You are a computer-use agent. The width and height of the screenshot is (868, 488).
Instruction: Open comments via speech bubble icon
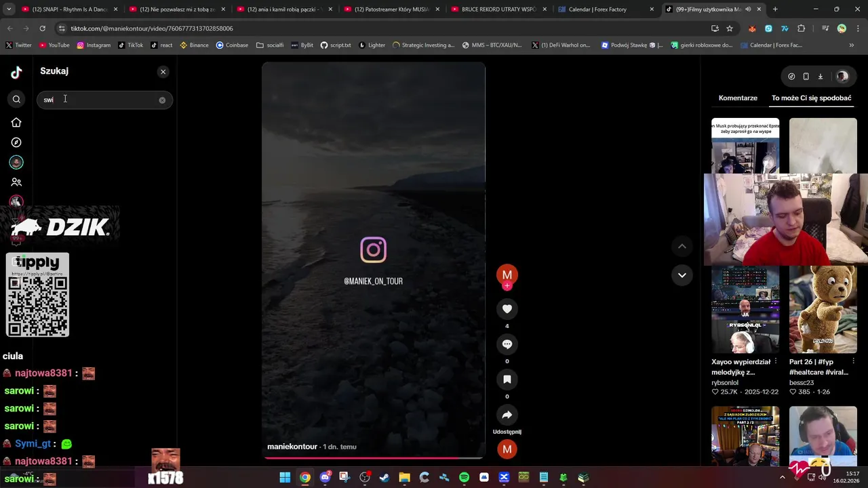coord(507,344)
